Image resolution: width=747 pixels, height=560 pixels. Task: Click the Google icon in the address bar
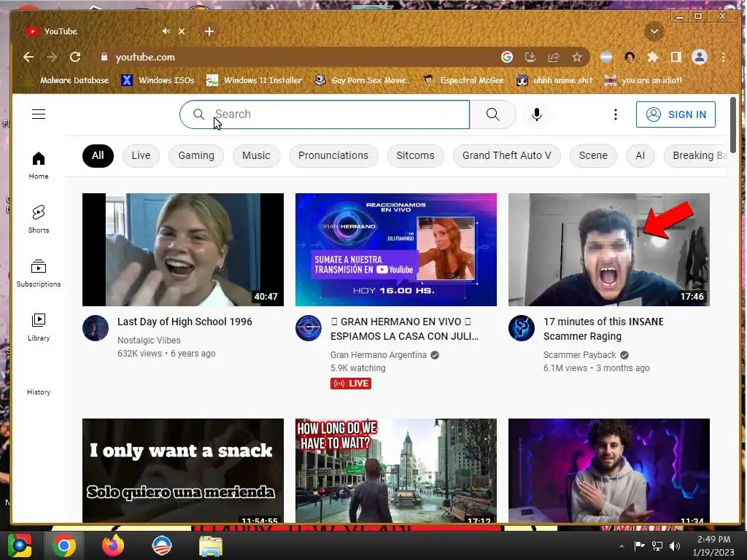[507, 57]
